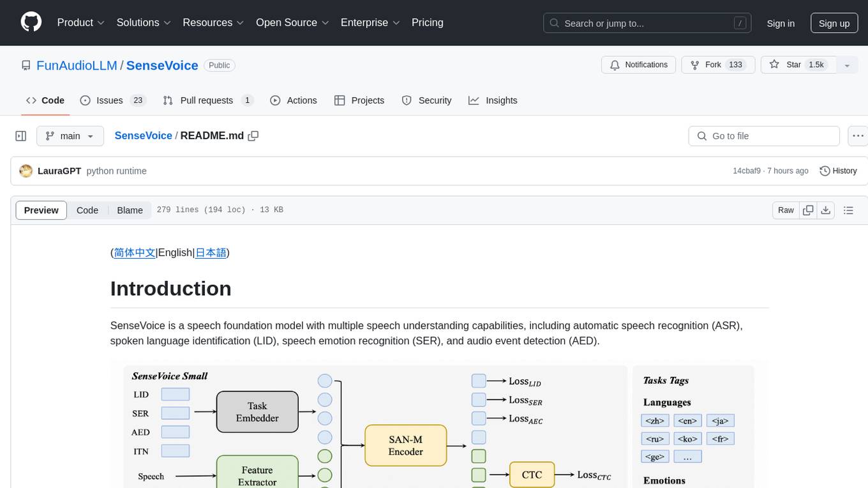Click the fork count 133

pos(735,65)
